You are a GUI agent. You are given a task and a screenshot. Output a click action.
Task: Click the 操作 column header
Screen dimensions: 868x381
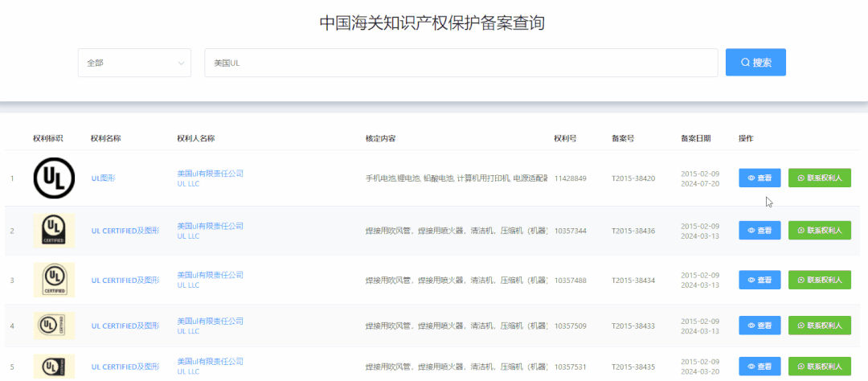click(746, 138)
